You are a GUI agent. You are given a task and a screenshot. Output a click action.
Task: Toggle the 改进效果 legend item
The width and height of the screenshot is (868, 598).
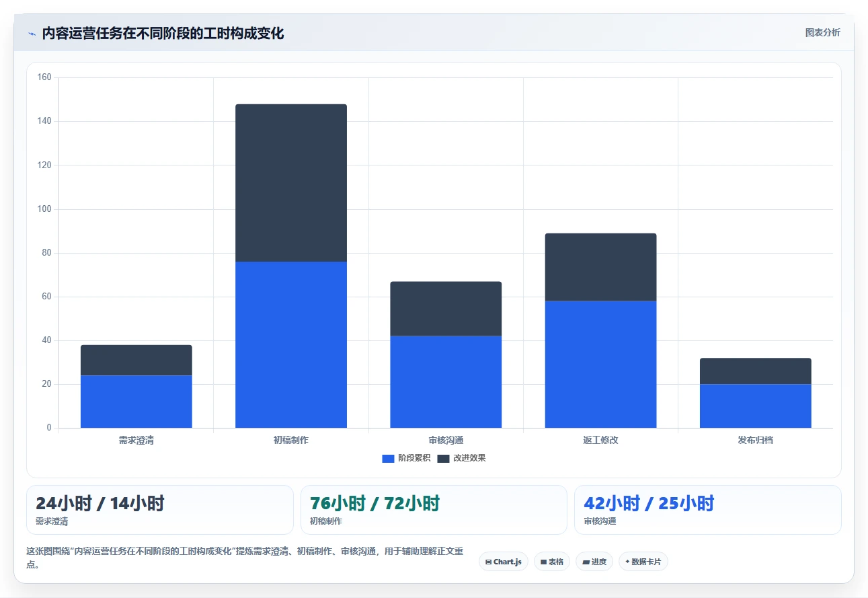click(x=461, y=458)
